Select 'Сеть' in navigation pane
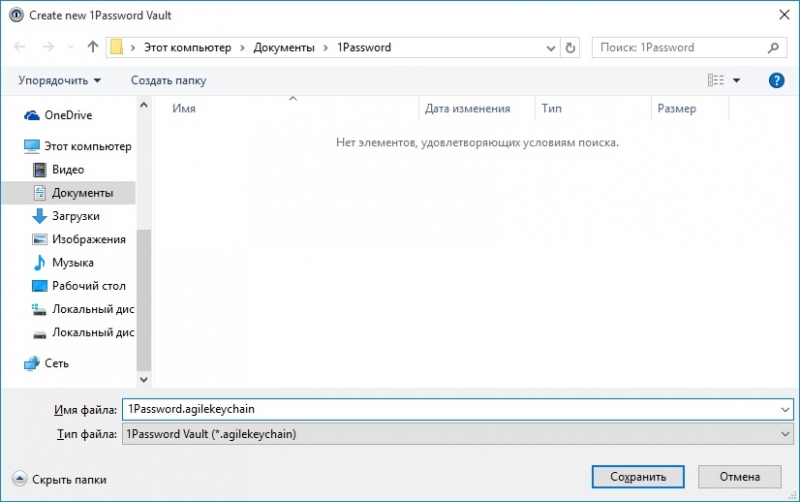The height and width of the screenshot is (502, 800). coord(57,363)
